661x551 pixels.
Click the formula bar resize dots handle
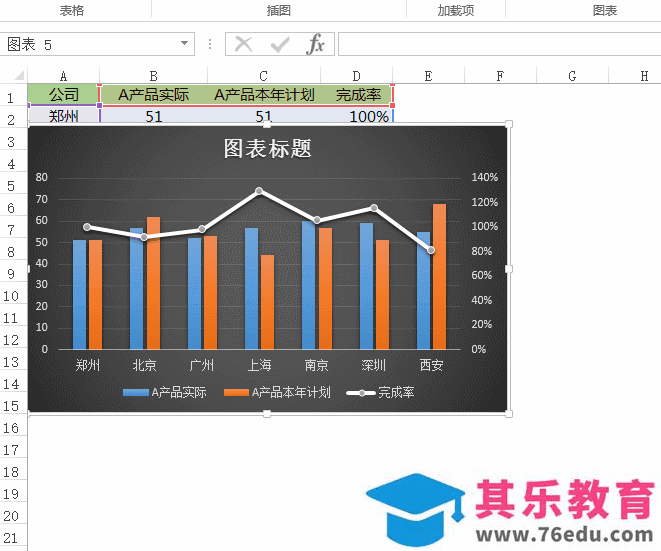point(210,44)
